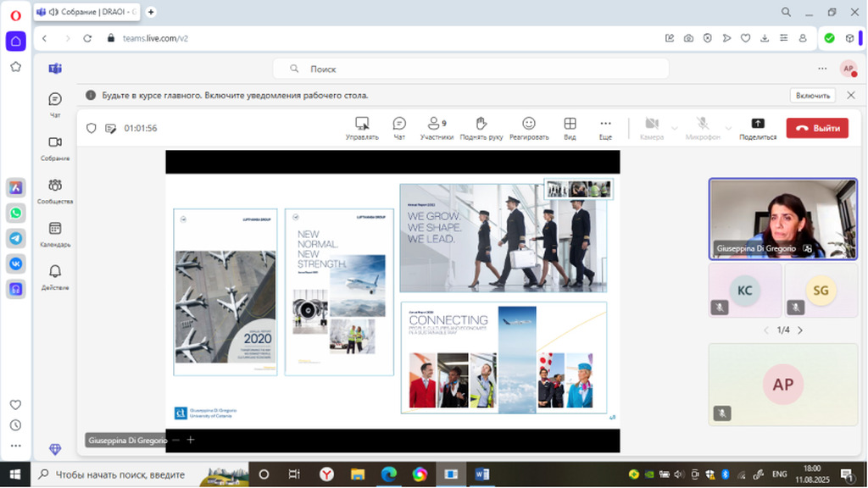Expand the microphone options dropdown arrow

pyautogui.click(x=727, y=128)
